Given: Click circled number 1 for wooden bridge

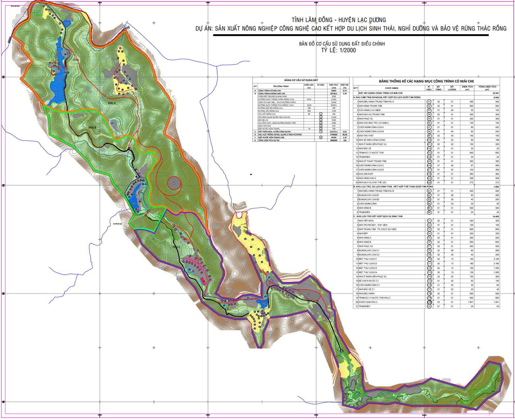Looking at the screenshot, I should click(321, 114).
